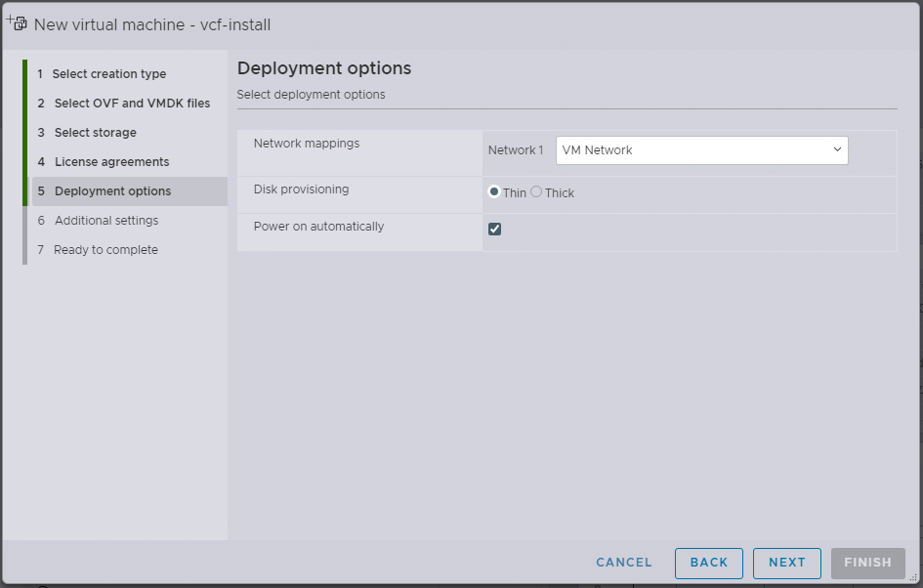Proceed with the NEXT button
Viewport: 923px width, 588px height.
click(x=786, y=563)
